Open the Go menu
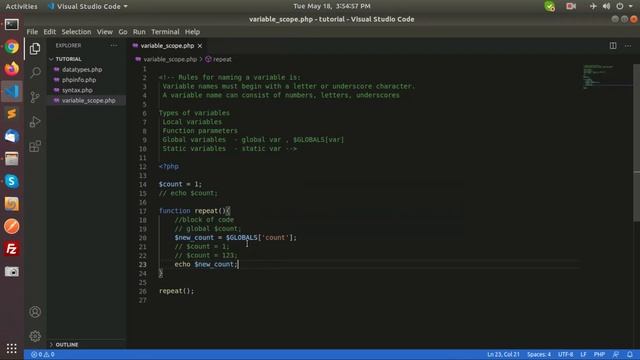The height and width of the screenshot is (360, 640). 123,32
